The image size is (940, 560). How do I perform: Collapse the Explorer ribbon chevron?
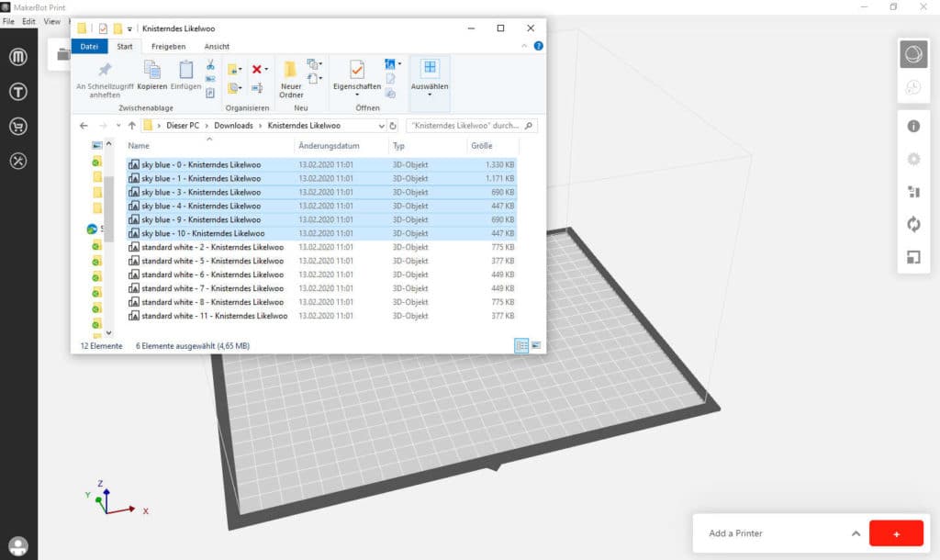524,46
